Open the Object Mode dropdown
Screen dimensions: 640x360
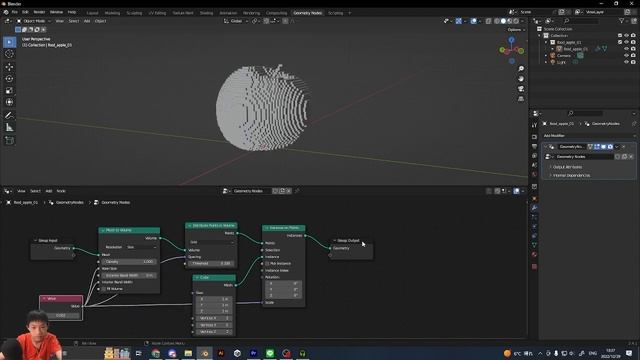coord(33,21)
